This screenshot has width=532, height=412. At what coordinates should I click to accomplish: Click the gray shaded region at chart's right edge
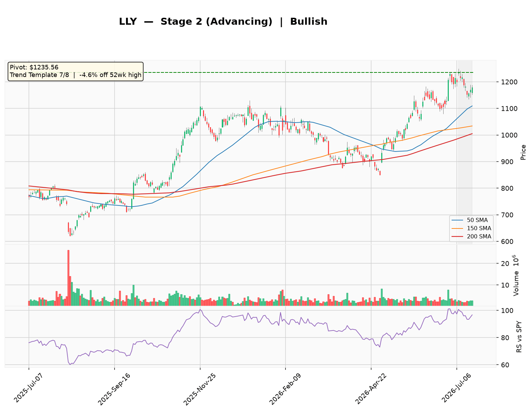(x=465, y=152)
